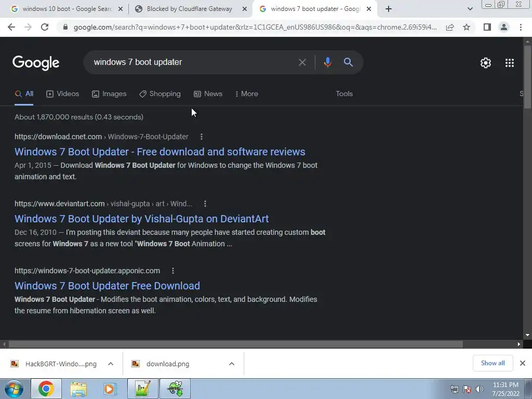Click the forward navigation arrow
The width and height of the screenshot is (532, 399).
28,27
